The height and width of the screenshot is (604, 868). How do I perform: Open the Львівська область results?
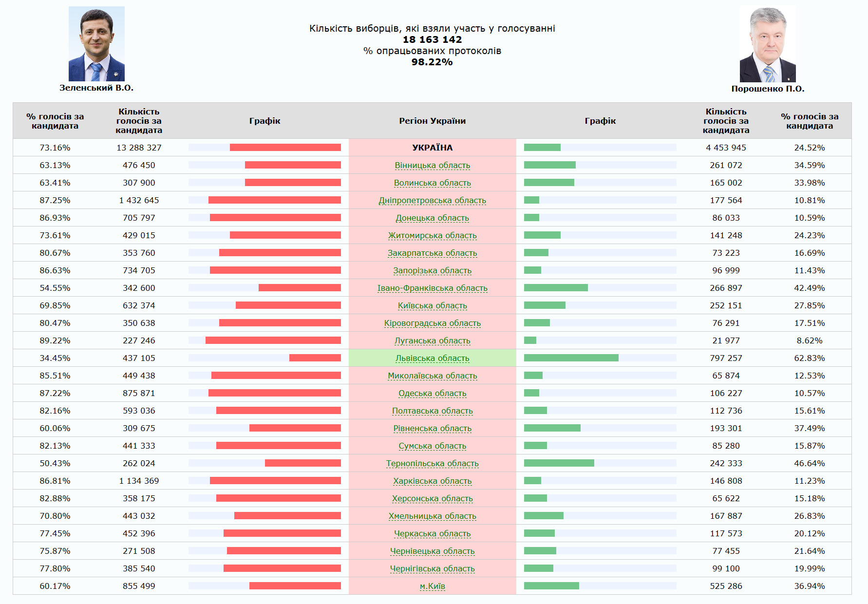coord(432,358)
